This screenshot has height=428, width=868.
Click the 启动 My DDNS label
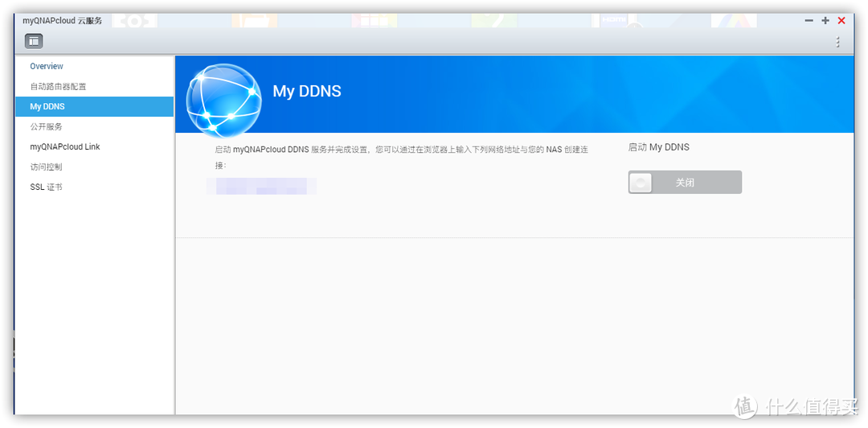point(659,147)
